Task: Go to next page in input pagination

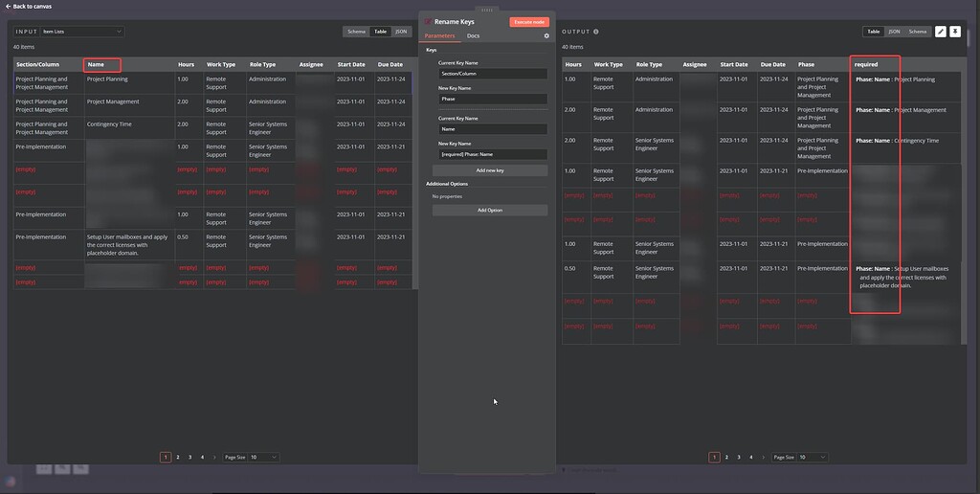Action: (214, 458)
